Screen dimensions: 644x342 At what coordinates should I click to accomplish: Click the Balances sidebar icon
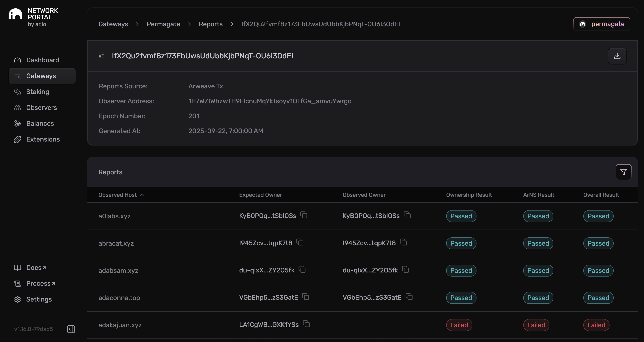pyautogui.click(x=17, y=123)
